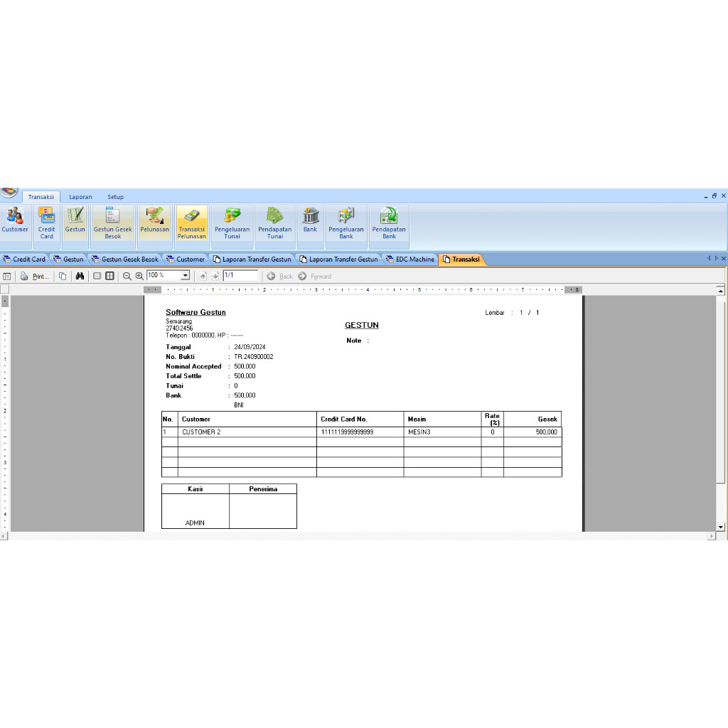Switch to the Transaksi document tab
The width and height of the screenshot is (728, 728).
[x=461, y=259]
